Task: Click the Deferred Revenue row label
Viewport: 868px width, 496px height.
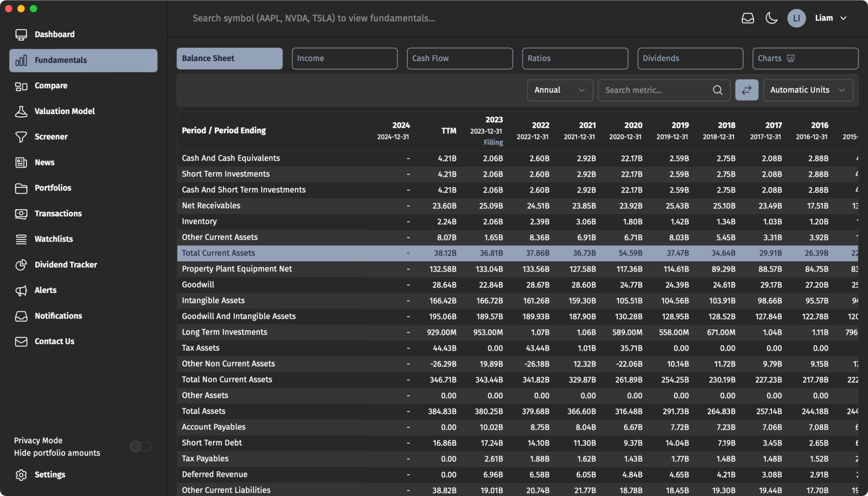Action: (x=214, y=474)
